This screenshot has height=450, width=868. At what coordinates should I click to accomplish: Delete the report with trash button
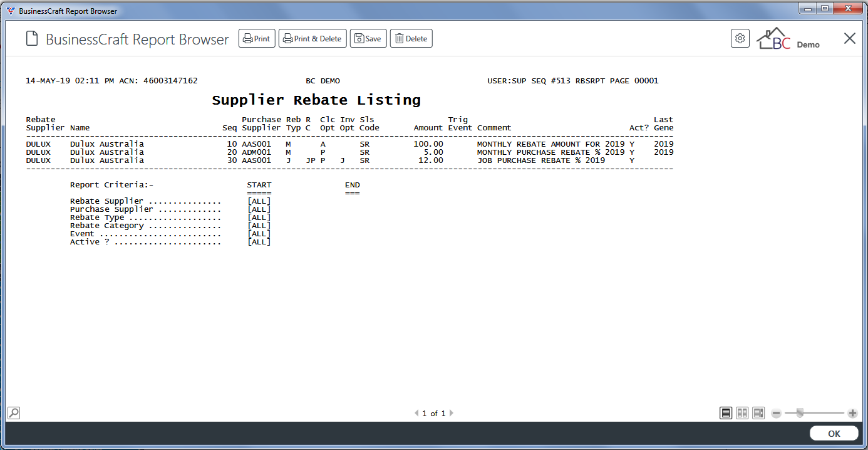411,38
